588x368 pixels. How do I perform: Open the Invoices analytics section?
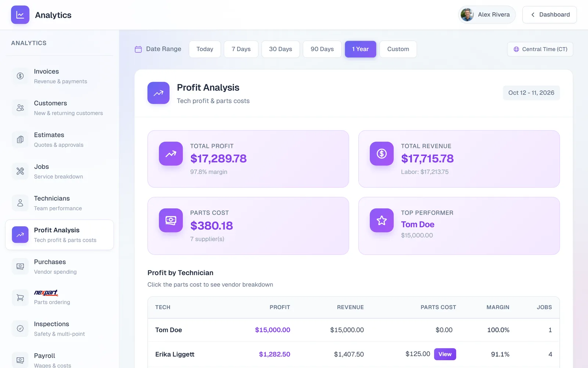click(x=60, y=76)
